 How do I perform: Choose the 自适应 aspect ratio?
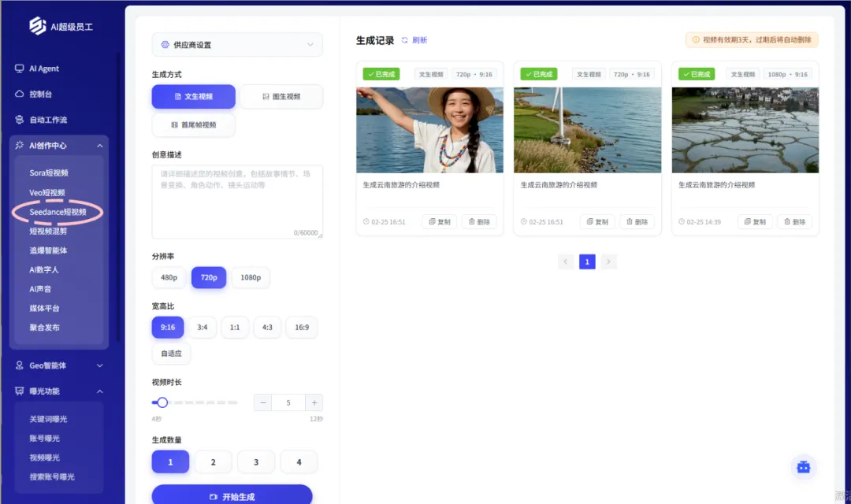(x=172, y=353)
